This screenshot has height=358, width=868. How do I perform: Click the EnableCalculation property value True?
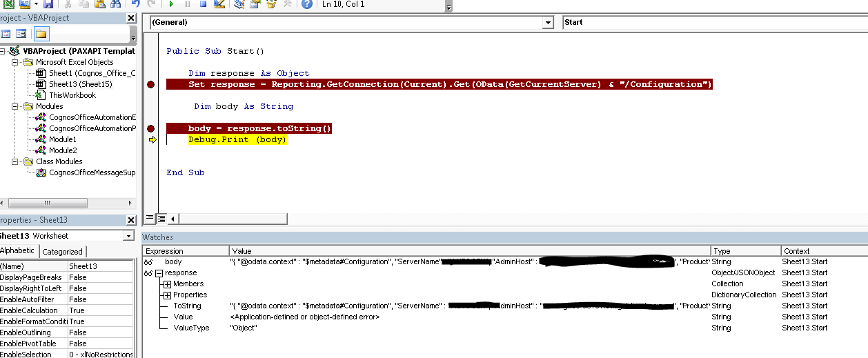[101, 310]
